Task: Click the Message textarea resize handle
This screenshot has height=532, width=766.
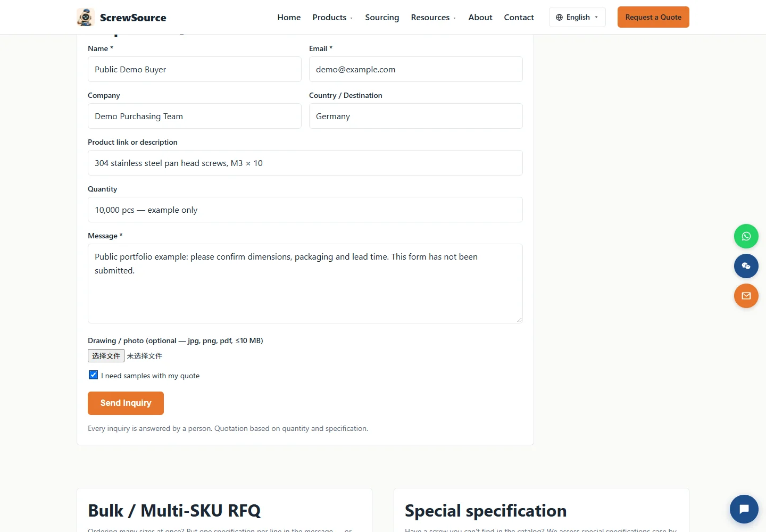Action: [519, 320]
